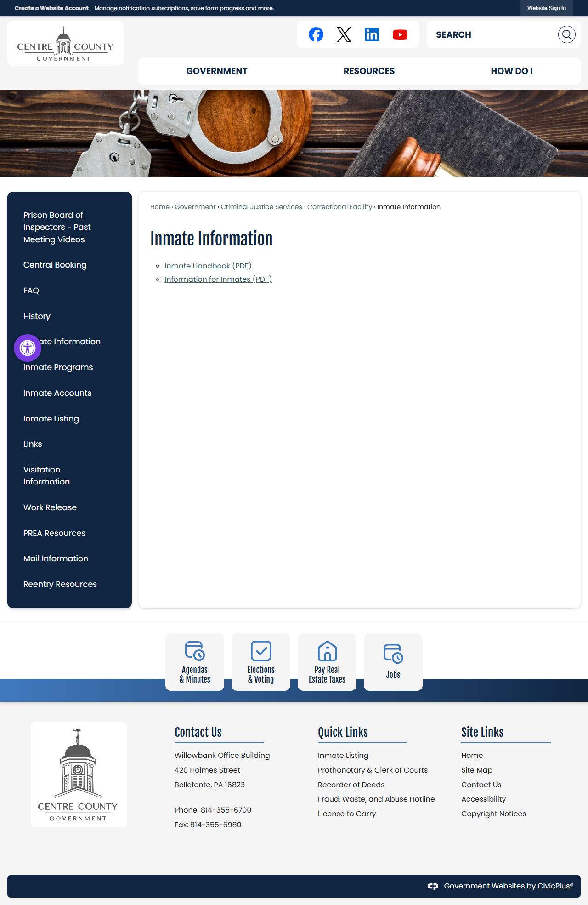Click the Site Links footer heading
588x905 pixels.
482,732
